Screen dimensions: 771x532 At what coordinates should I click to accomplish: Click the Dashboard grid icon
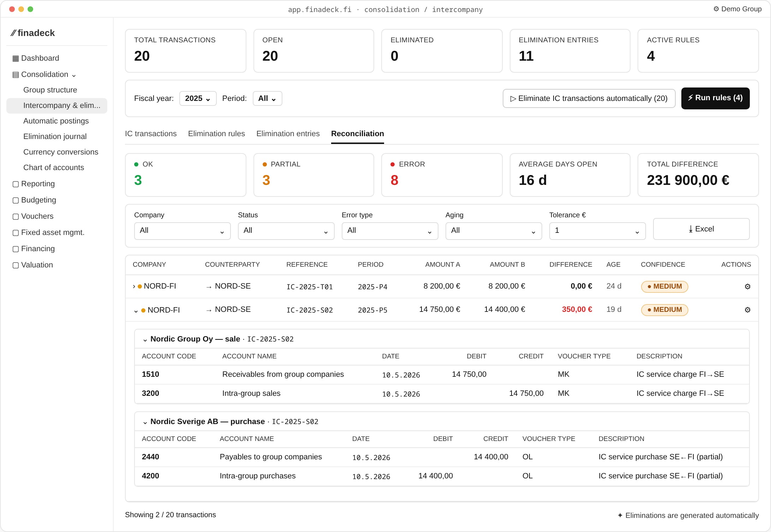16,58
